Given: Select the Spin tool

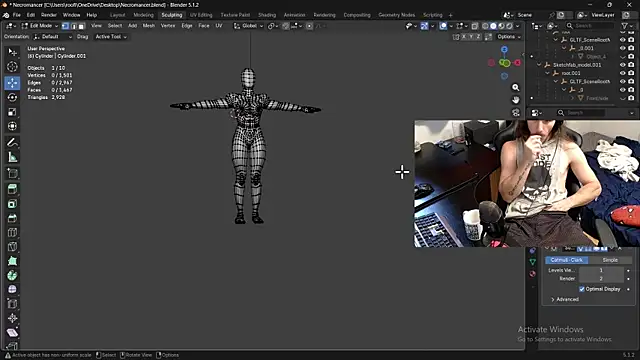Looking at the screenshot, I should click(x=12, y=275).
